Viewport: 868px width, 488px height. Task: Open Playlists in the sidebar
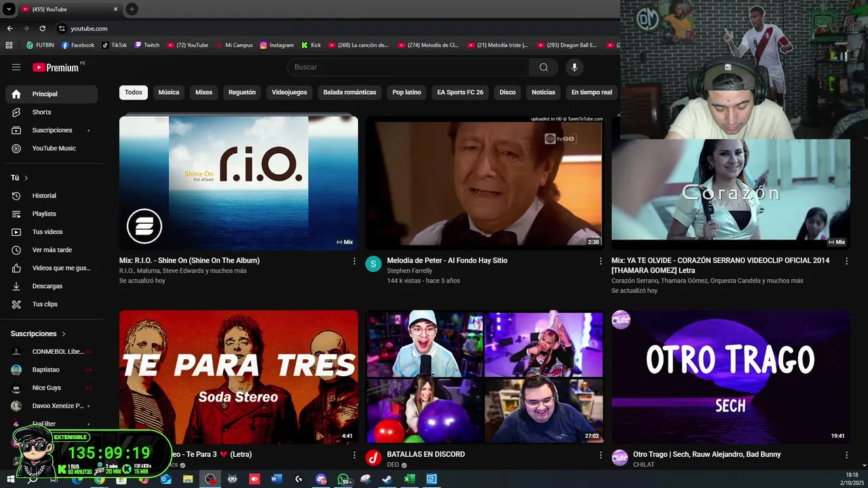point(52,213)
